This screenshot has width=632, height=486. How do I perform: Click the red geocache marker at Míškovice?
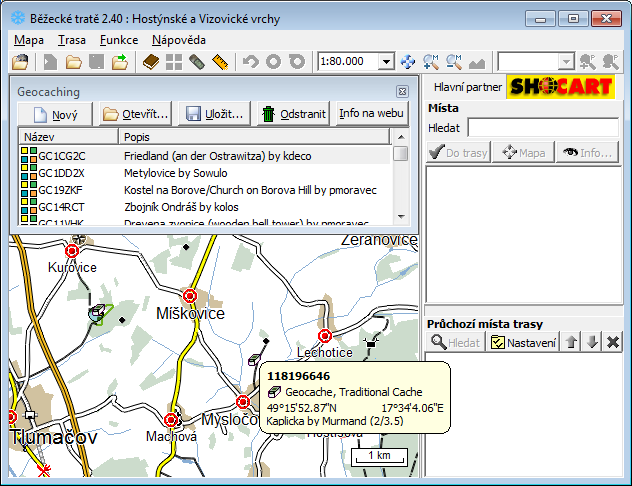tap(189, 295)
